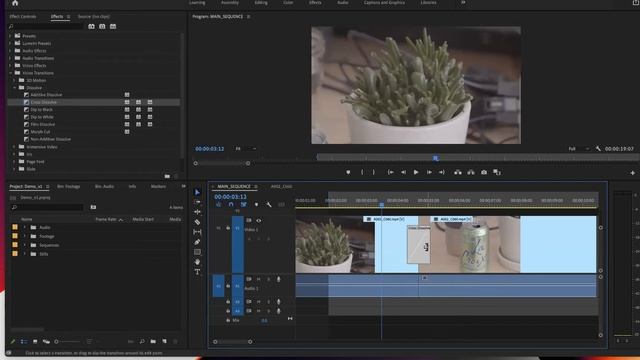Switch to MAIN_SEQUENCE timeline tab

pyautogui.click(x=234, y=187)
